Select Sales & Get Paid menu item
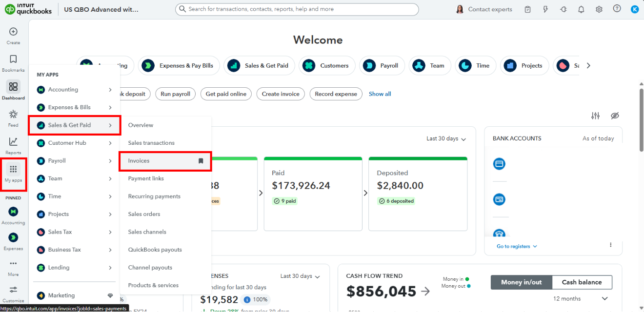 coord(74,125)
